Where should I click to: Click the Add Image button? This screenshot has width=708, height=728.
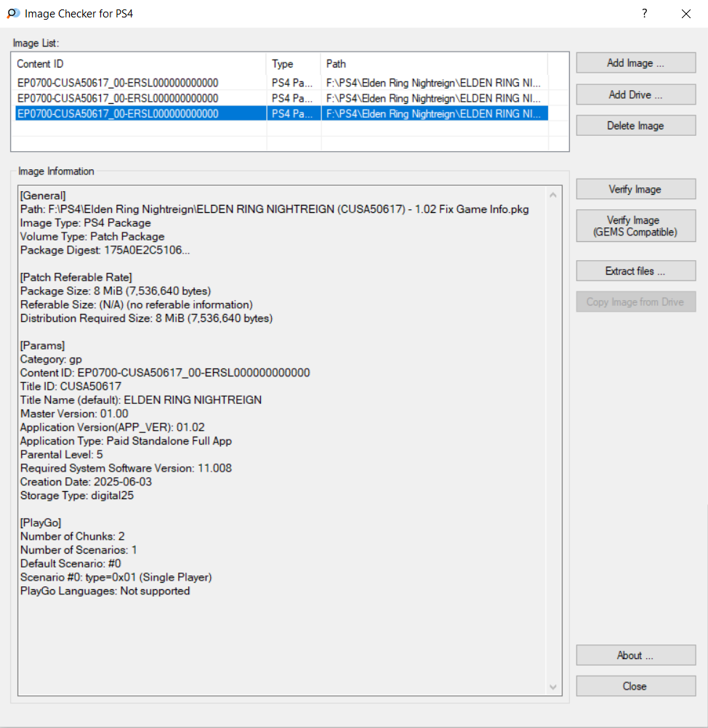[x=636, y=63]
